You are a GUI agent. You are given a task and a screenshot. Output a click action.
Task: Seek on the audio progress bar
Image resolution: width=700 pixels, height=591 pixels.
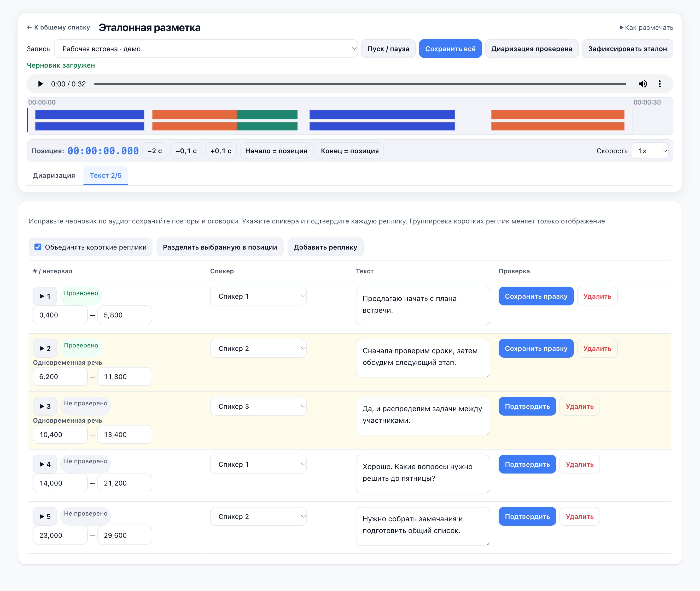360,84
